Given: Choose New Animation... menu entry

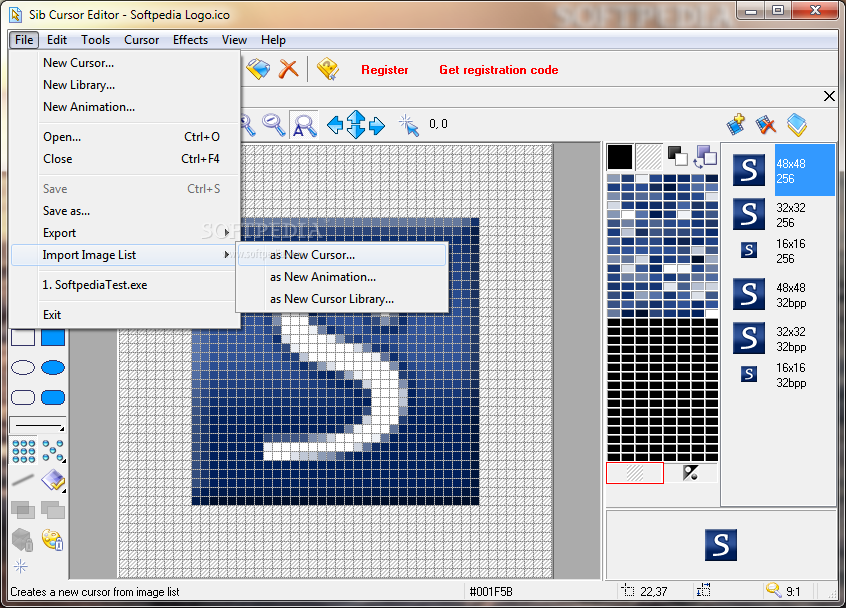Looking at the screenshot, I should [x=125, y=107].
